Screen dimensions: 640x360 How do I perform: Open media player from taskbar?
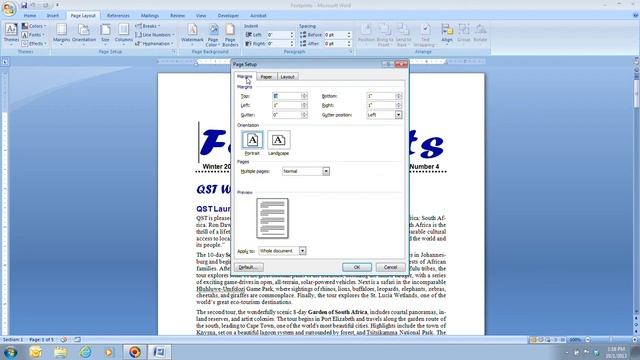click(109, 352)
